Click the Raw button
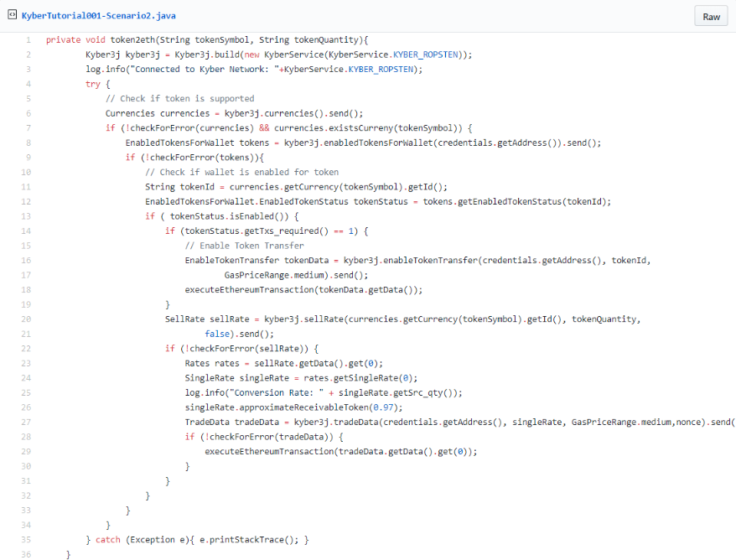Screen dimensions: 736x560 711,17
